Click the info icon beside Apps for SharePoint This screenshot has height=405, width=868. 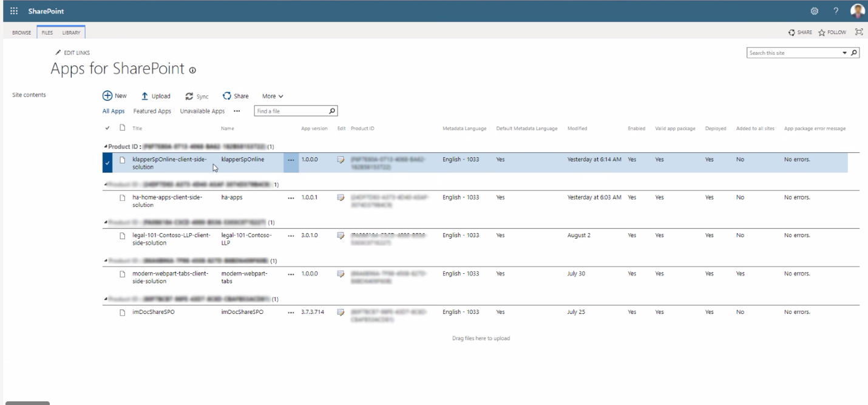pos(192,70)
